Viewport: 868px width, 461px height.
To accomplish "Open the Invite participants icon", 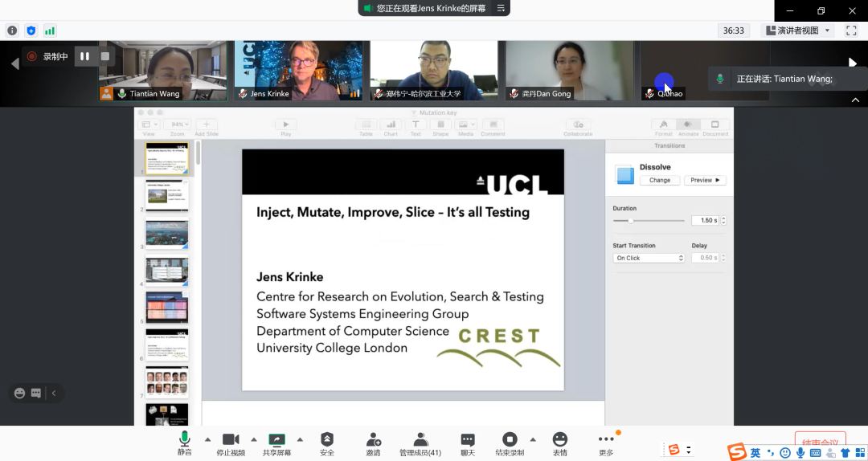I will click(x=373, y=440).
